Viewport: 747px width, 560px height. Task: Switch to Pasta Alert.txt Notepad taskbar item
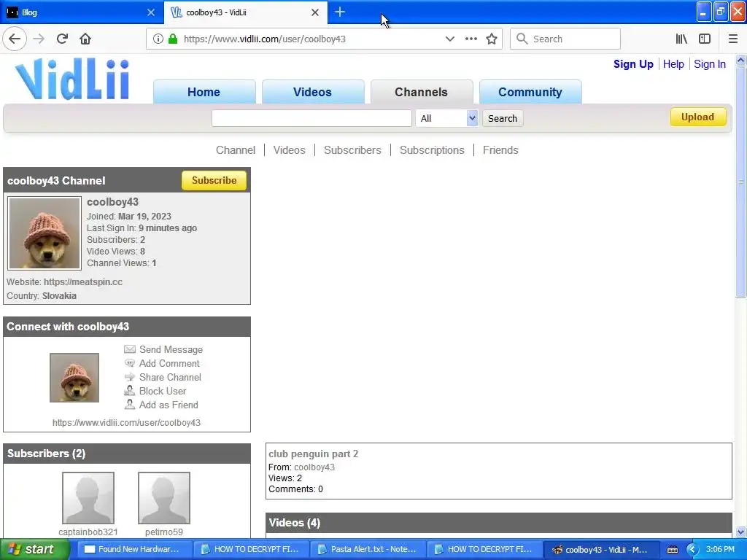click(x=368, y=549)
